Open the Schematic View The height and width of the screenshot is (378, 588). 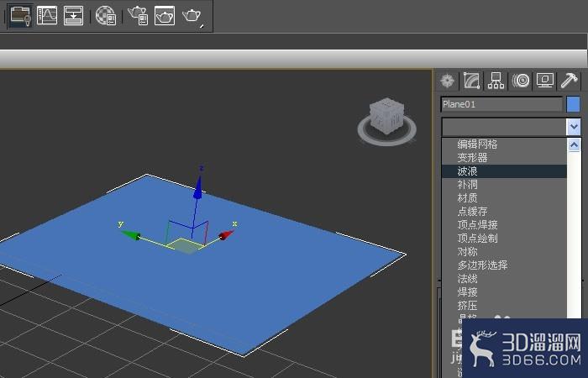point(74,15)
